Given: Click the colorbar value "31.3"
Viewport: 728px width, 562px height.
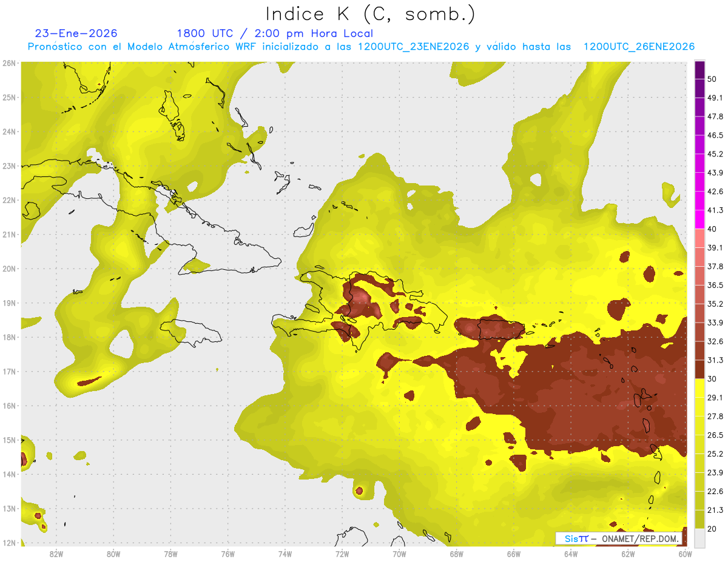Looking at the screenshot, I should 715,361.
